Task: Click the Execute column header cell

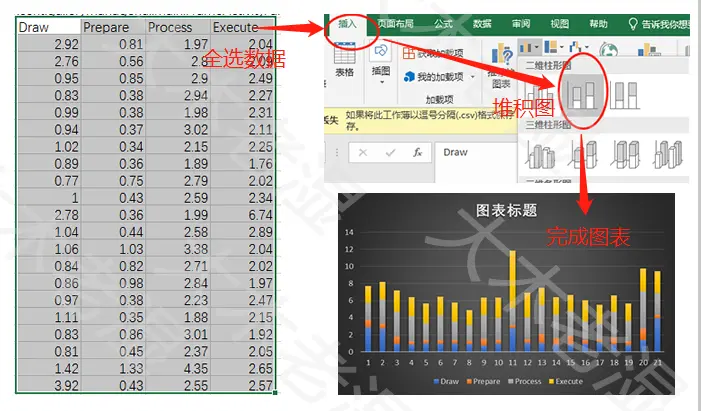Action: pos(243,27)
